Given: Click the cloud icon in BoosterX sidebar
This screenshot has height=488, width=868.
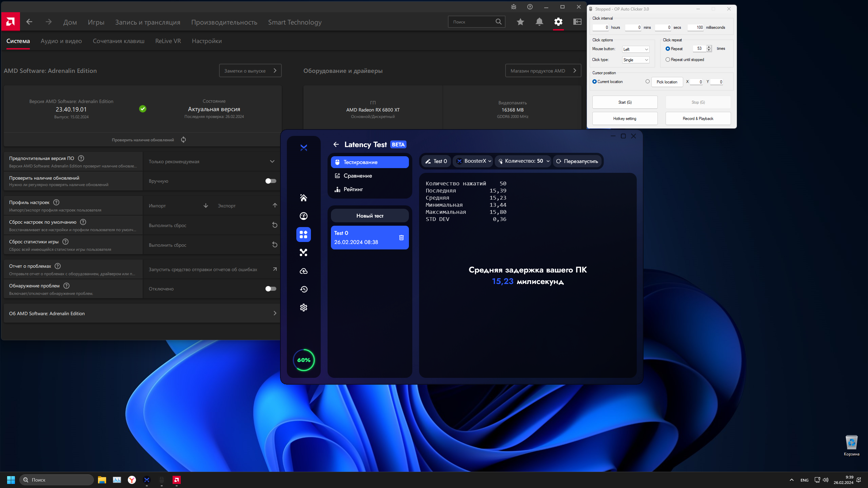Looking at the screenshot, I should [x=303, y=271].
